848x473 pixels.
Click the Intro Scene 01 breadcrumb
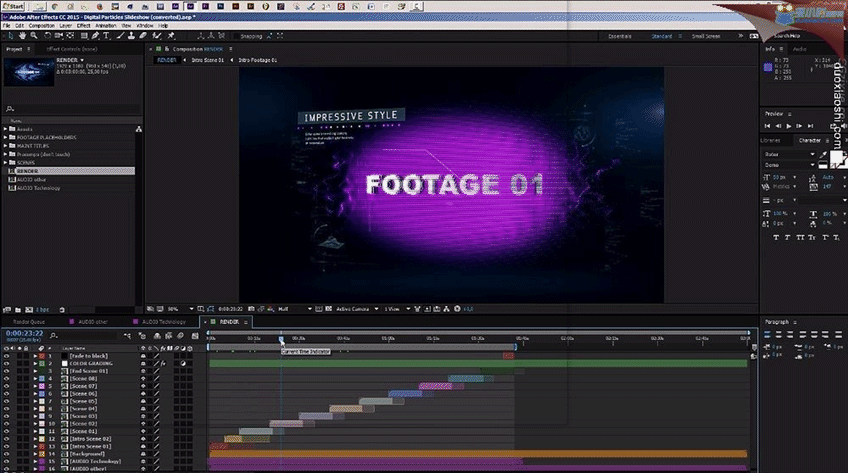coord(207,60)
